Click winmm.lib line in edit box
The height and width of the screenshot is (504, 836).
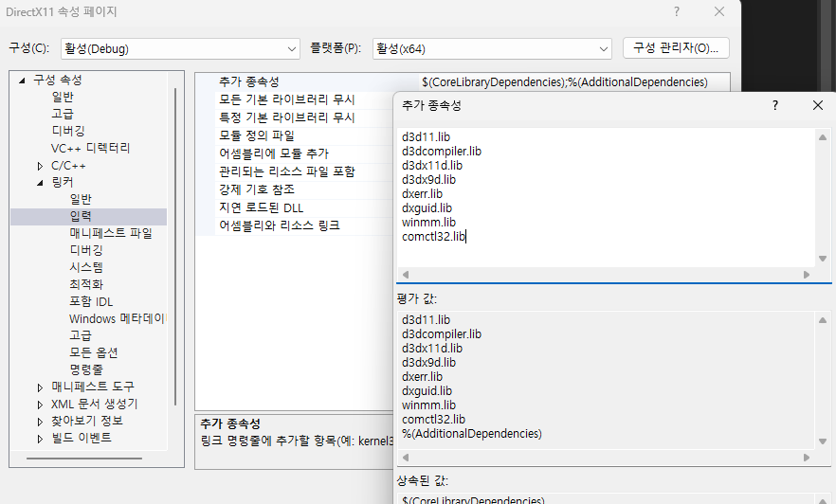pos(428,223)
